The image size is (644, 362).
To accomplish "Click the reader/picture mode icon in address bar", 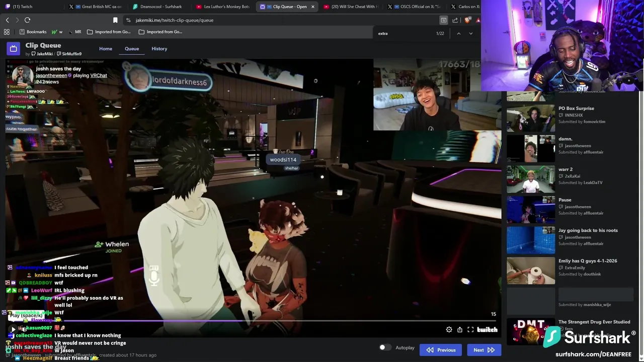I will pyautogui.click(x=443, y=20).
